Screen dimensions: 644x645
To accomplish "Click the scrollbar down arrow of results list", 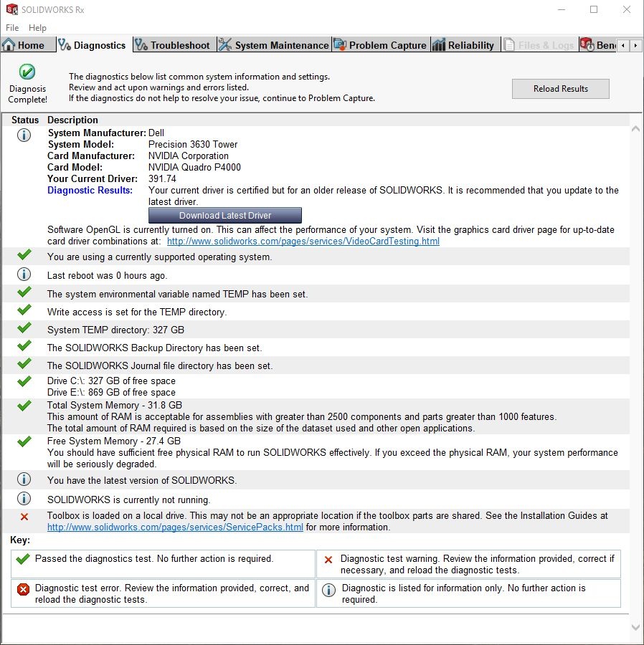I will [635, 627].
